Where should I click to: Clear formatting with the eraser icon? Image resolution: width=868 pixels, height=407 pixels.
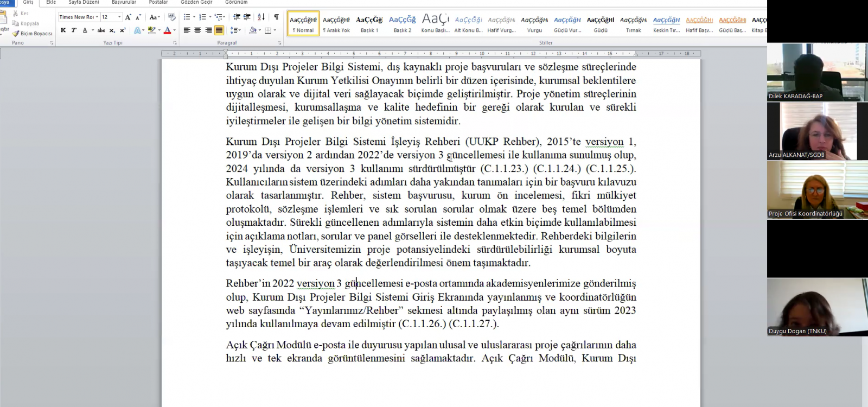pyautogui.click(x=172, y=17)
